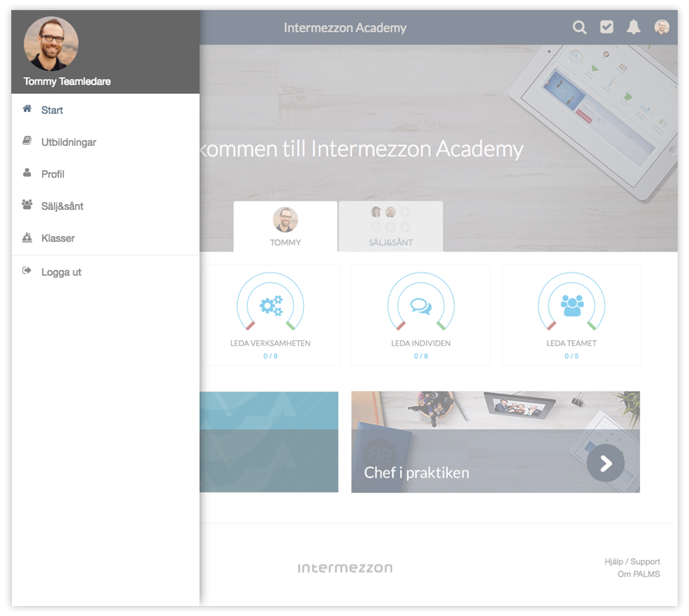This screenshot has height=616, width=689.
Task: Click the Tommy Teamledare name label
Action: tap(67, 81)
